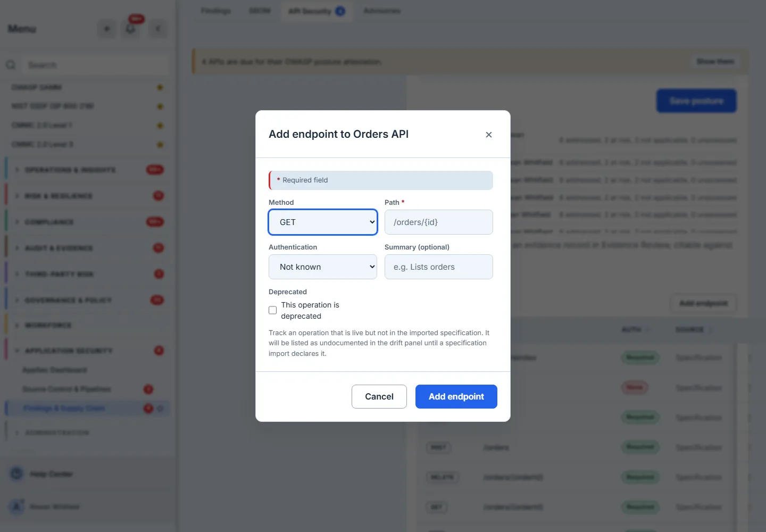Screen dimensions: 766x532
Task: Open Source Control & Pipelines in the sidebar
Action: pos(66,389)
